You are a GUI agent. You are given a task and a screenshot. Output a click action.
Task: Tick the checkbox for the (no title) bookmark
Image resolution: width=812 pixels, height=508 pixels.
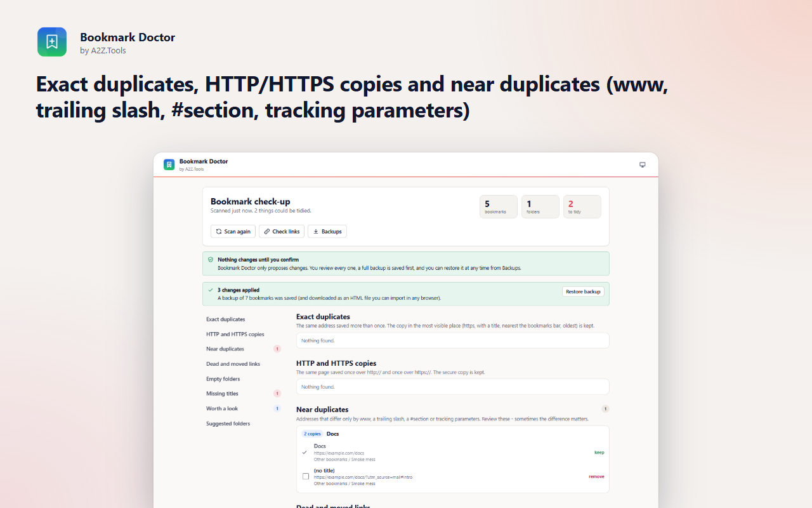point(306,476)
